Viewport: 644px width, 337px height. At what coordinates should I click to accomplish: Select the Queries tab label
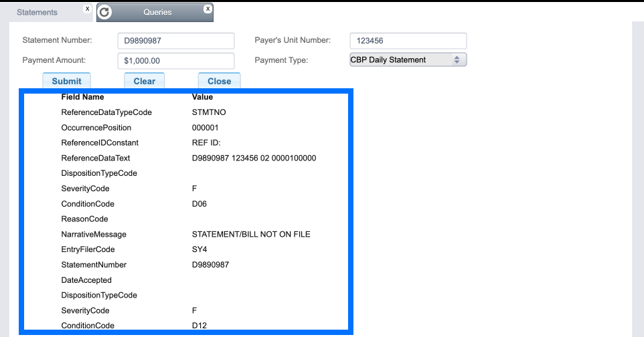click(157, 12)
